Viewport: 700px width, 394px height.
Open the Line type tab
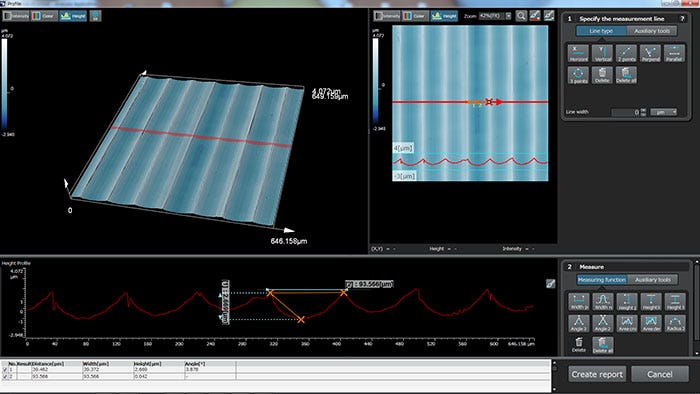pos(601,31)
